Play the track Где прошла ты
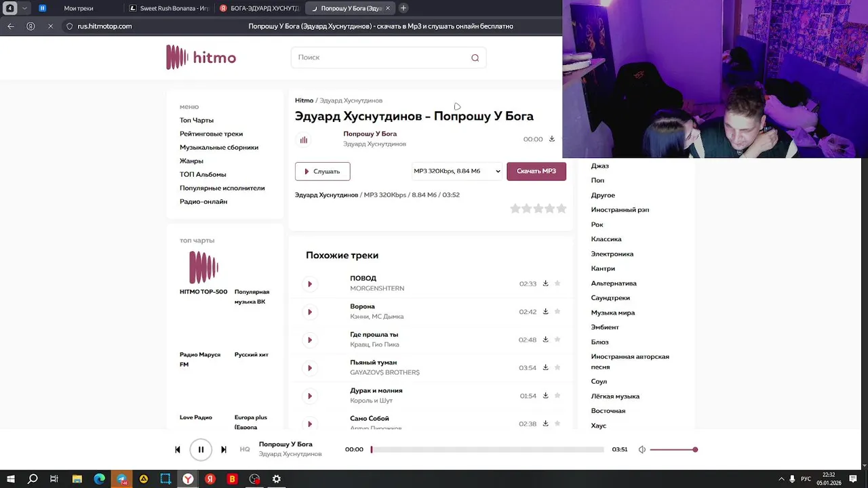 click(x=310, y=340)
